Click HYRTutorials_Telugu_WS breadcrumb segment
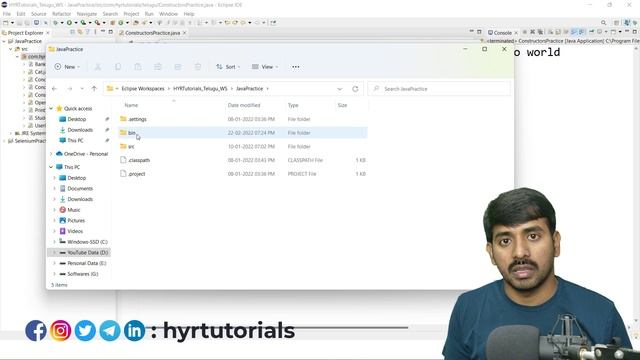 tap(200, 89)
